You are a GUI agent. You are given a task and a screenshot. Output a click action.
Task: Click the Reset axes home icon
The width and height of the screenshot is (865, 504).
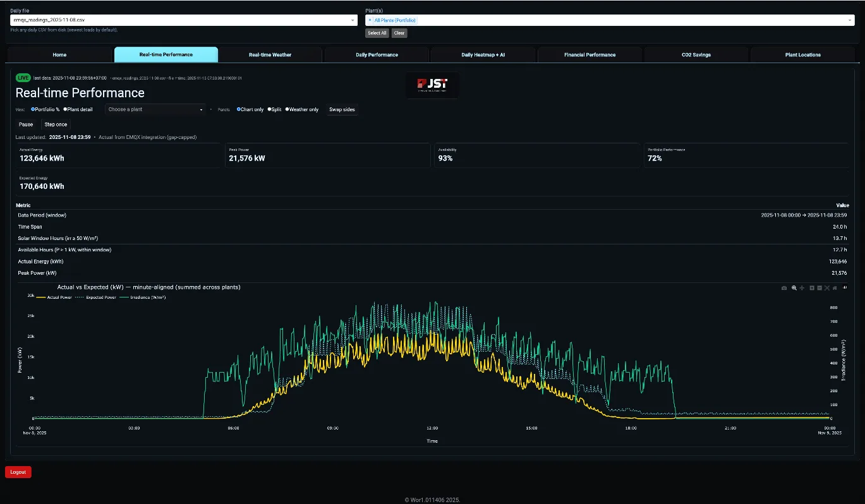coord(835,288)
